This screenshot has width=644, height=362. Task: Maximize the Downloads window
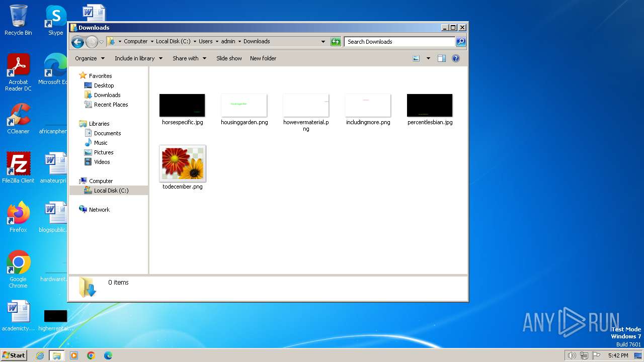pyautogui.click(x=453, y=28)
